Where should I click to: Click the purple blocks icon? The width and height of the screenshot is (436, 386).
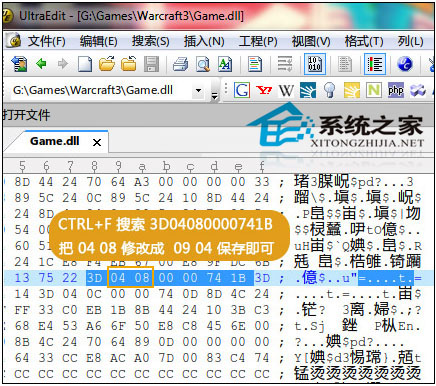pyautogui.click(x=418, y=90)
